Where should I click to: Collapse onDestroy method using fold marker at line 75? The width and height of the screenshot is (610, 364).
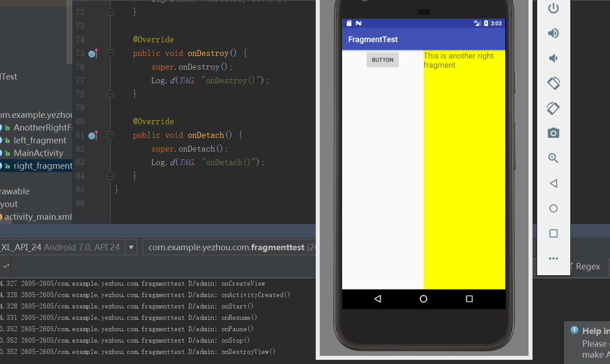pyautogui.click(x=110, y=53)
